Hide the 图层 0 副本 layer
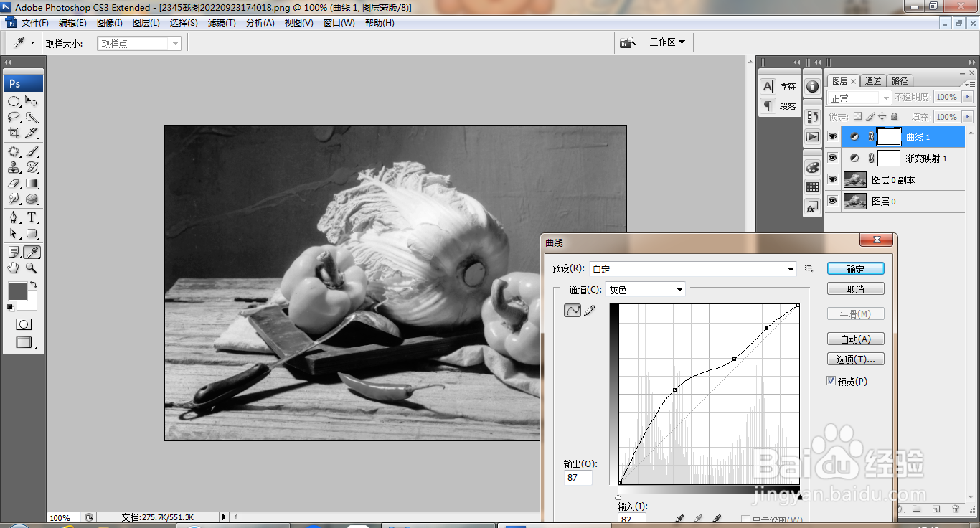Image resolution: width=980 pixels, height=528 pixels. (x=832, y=180)
